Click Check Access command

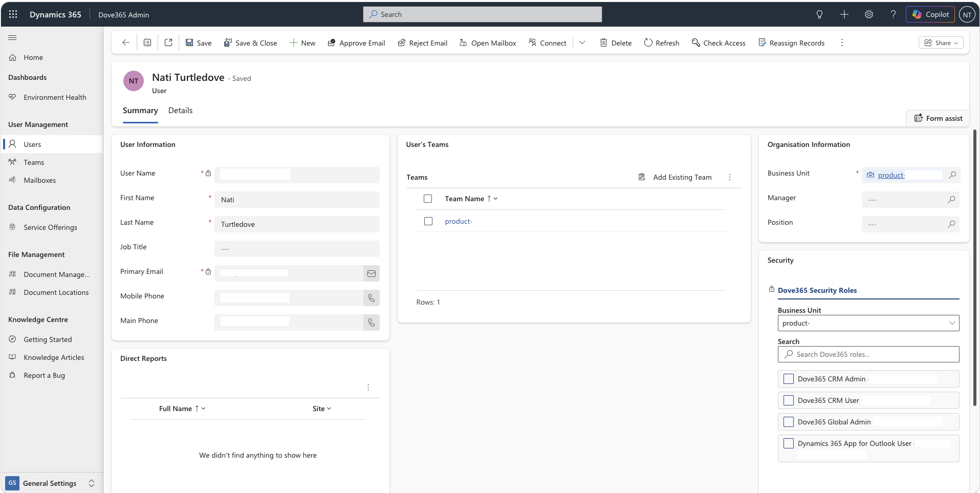pyautogui.click(x=718, y=42)
